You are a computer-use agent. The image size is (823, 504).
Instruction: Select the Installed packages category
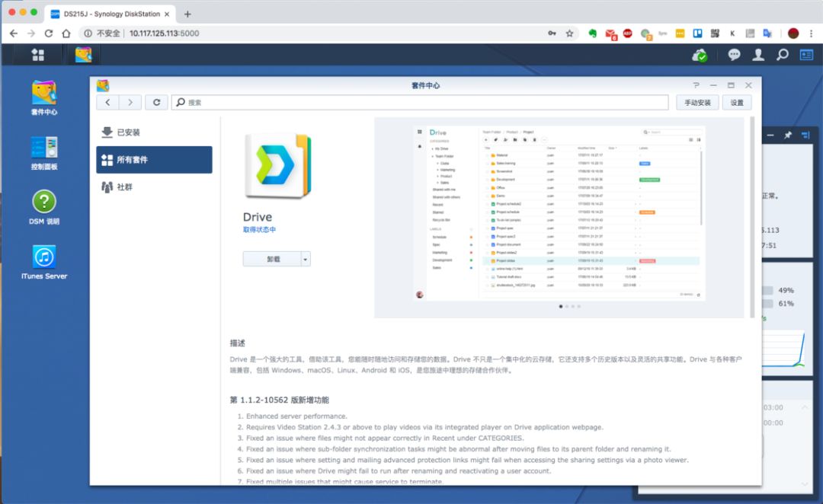pyautogui.click(x=154, y=132)
